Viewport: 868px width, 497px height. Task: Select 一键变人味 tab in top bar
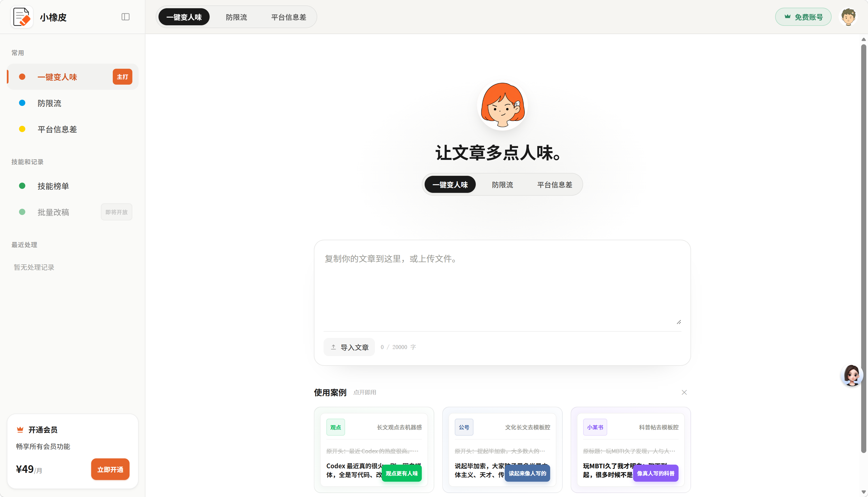tap(184, 17)
